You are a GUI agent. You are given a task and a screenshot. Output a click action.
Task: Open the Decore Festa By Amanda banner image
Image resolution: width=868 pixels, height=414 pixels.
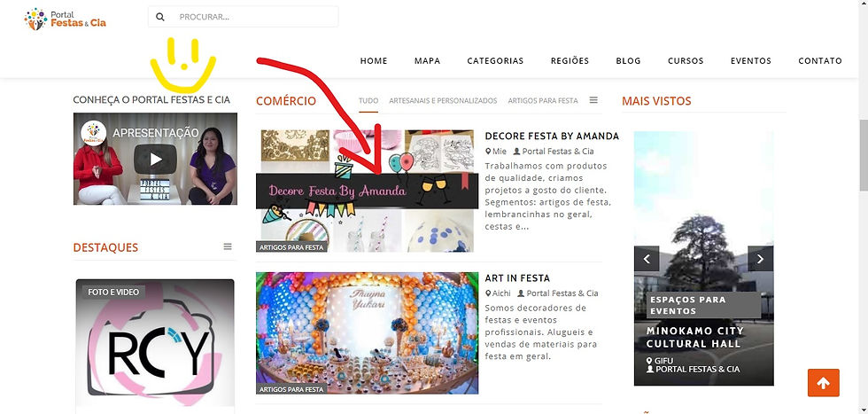(x=367, y=191)
